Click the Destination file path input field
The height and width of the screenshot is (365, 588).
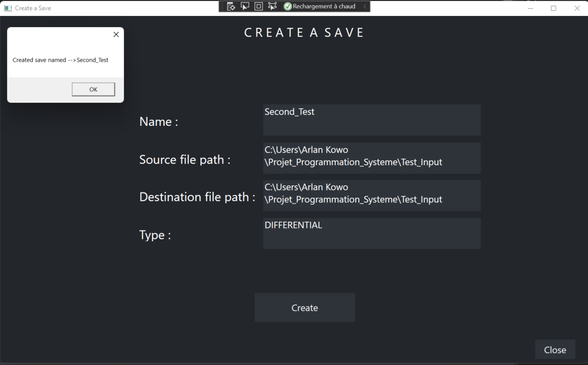point(371,196)
